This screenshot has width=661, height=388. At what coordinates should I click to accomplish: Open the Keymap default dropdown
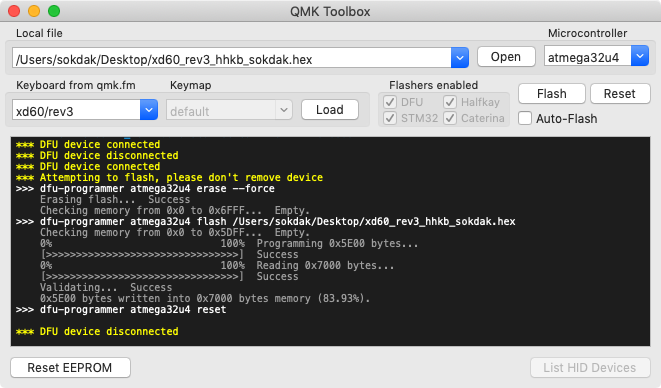[x=229, y=110]
